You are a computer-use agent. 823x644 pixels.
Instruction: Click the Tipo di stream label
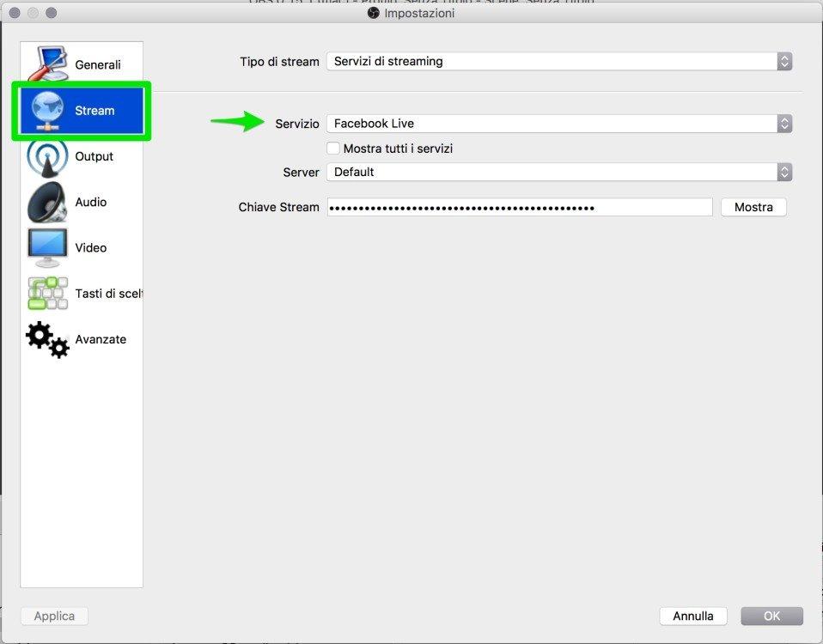click(279, 61)
